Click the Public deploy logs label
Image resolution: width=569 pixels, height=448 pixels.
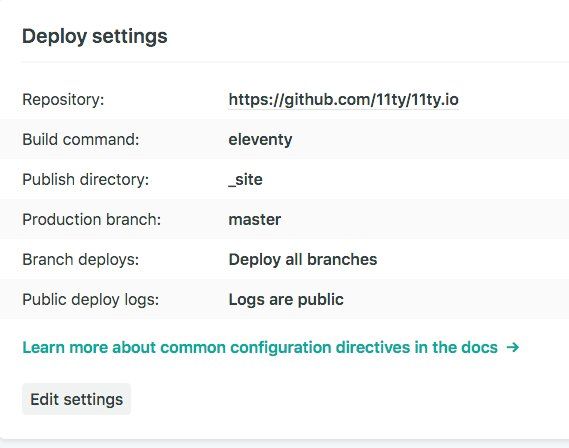click(x=91, y=300)
